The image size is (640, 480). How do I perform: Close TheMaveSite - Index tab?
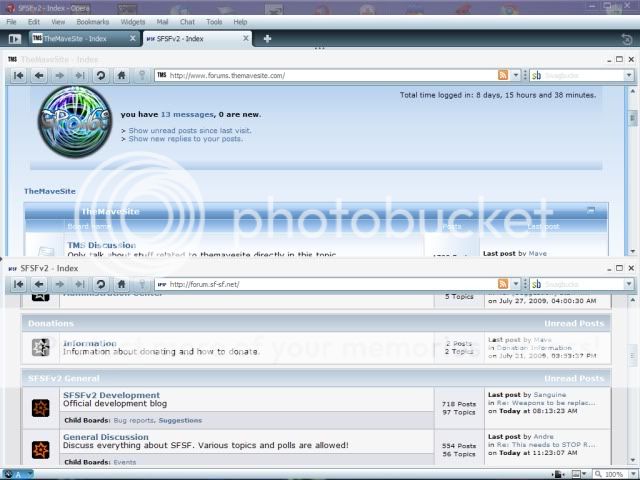pyautogui.click(x=133, y=38)
